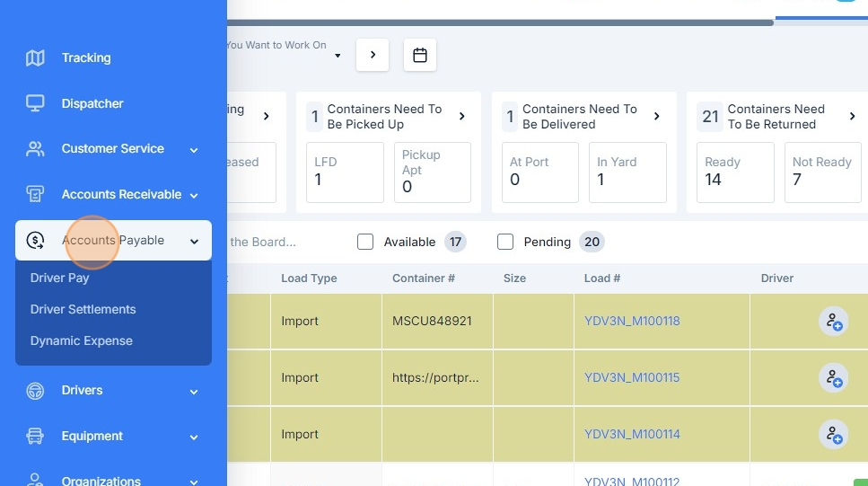Click the Drivers steering wheel icon
This screenshot has width=868, height=486.
click(x=35, y=391)
